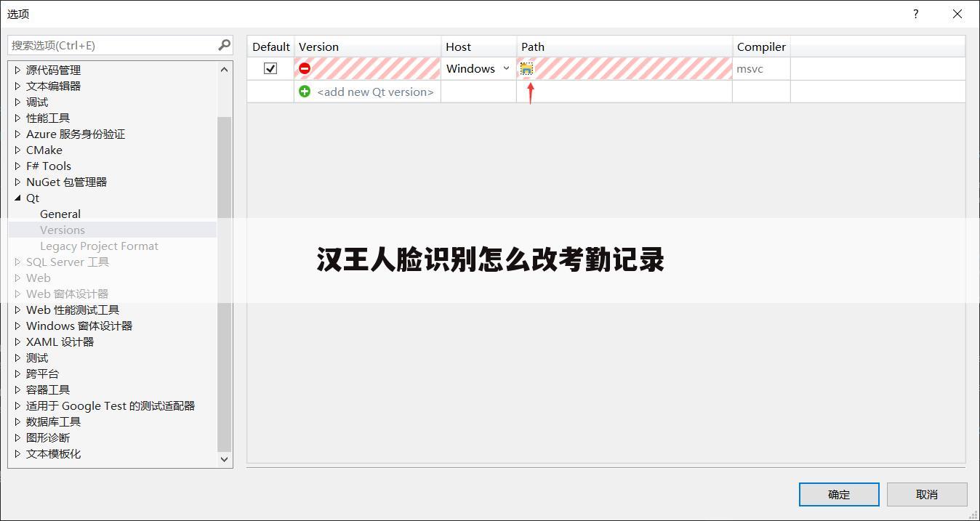Select the 跨平台 tree item
The image size is (980, 521).
(x=42, y=373)
